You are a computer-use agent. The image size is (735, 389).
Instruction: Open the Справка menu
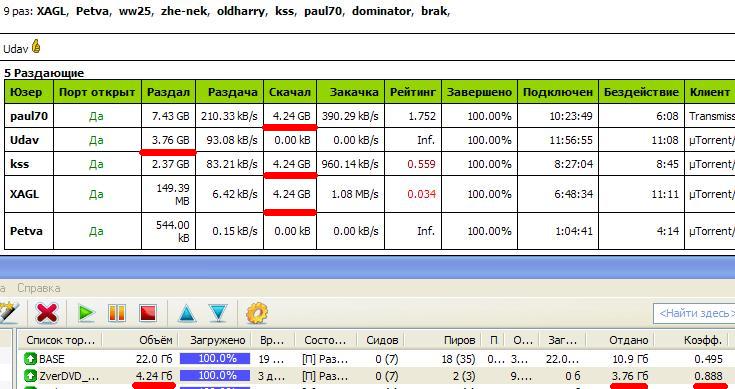pyautogui.click(x=38, y=288)
